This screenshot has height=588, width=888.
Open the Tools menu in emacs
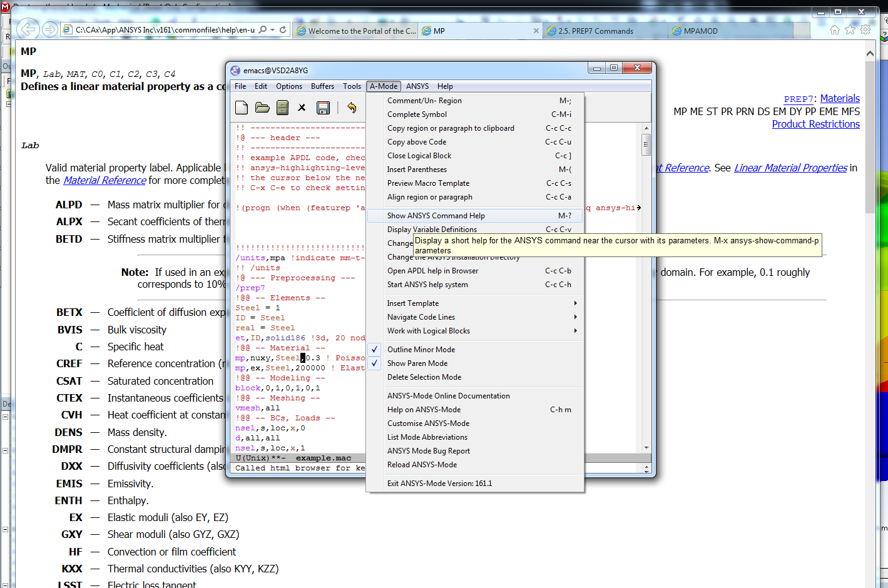click(x=352, y=86)
